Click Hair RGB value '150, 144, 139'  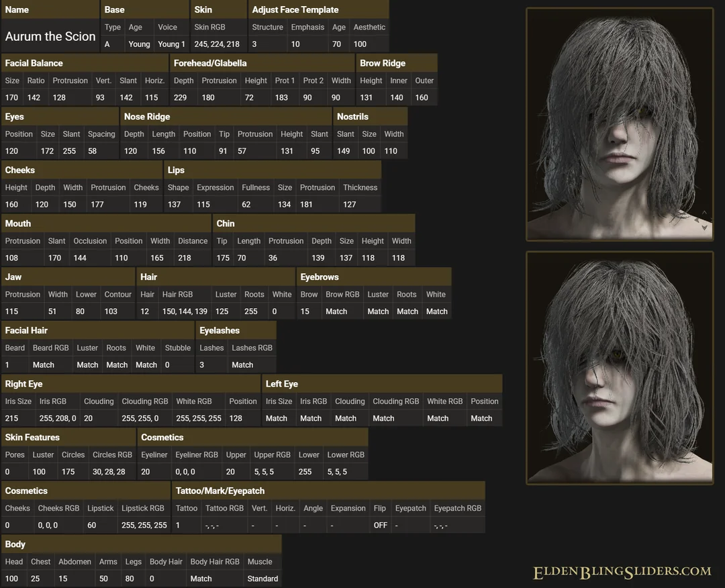point(185,311)
